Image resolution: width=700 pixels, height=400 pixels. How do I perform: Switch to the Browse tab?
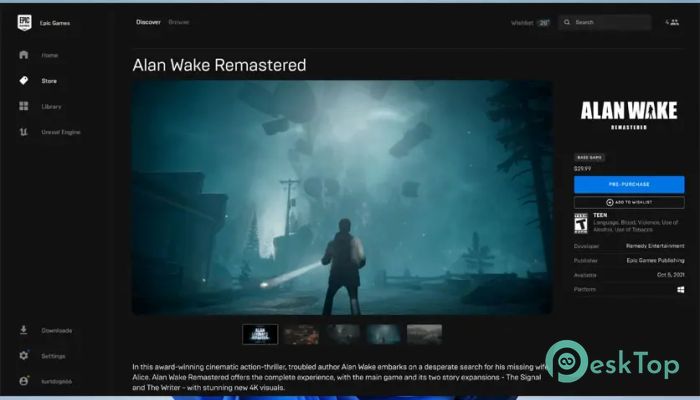[x=179, y=22]
